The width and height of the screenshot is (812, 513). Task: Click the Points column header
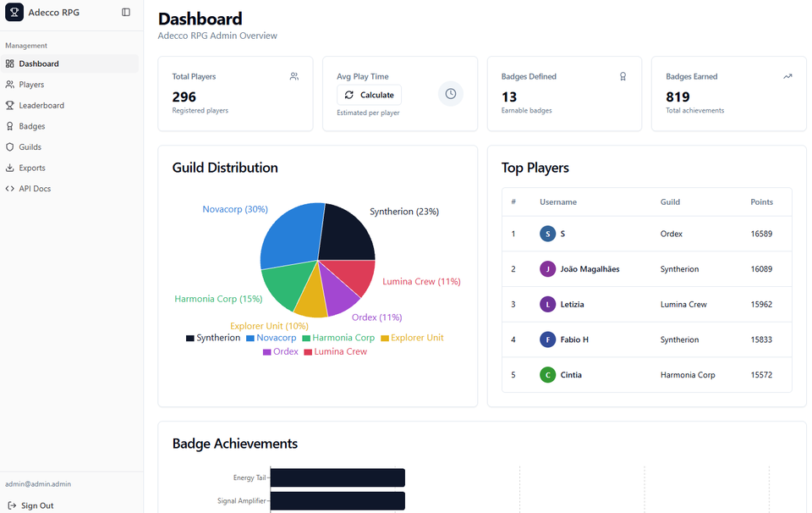coord(762,202)
